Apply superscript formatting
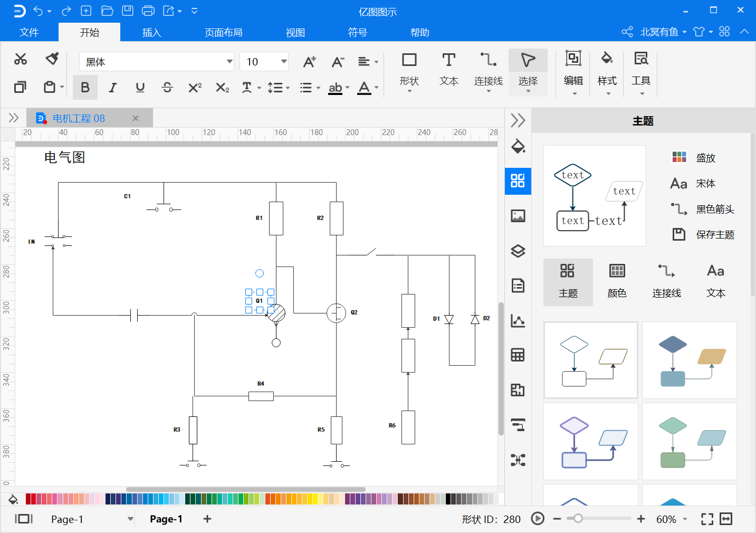Screen dimensions: 756x533 [x=195, y=88]
